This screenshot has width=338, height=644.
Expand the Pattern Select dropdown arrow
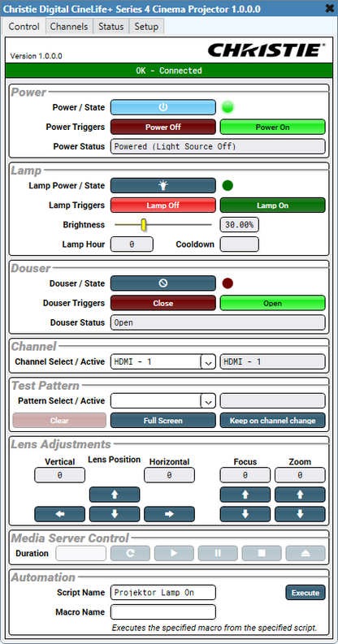coord(208,400)
